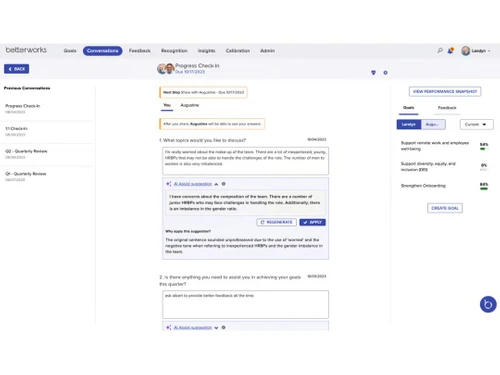Click the participant avatars next to Progress Check In

coord(166,68)
